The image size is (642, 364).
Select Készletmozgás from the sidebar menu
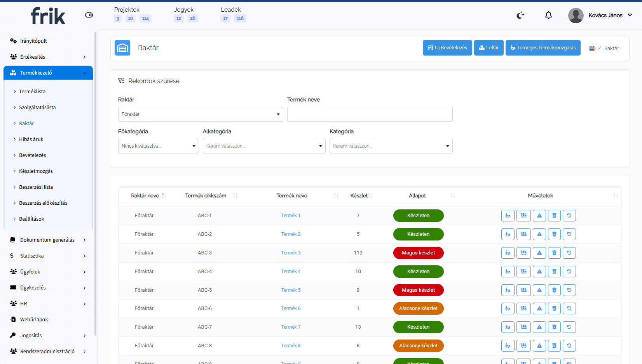point(36,171)
